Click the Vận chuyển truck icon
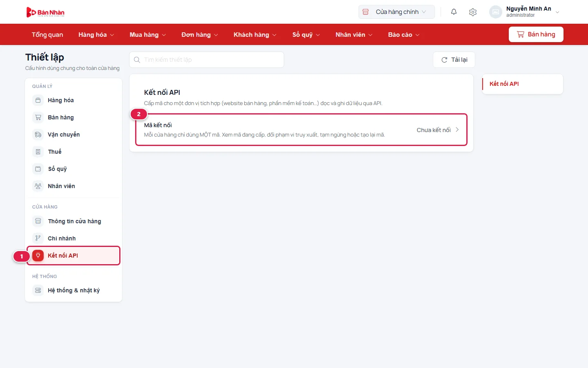This screenshot has height=368, width=588. click(38, 135)
